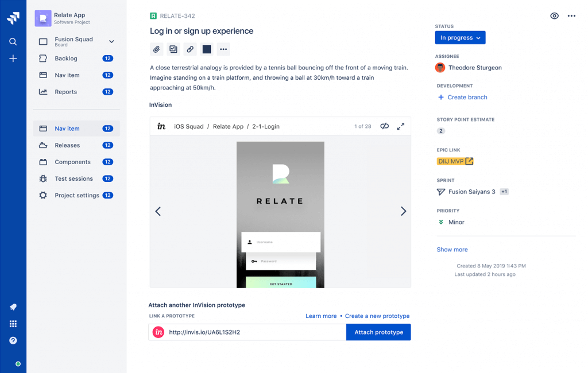This screenshot has width=588, height=373.
Task: Open the help question-mark icon
Action: [x=13, y=340]
